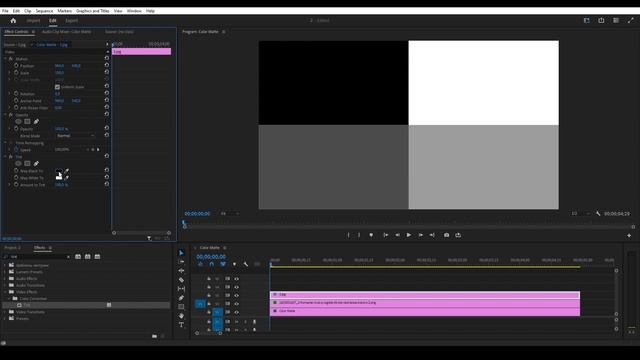The width and height of the screenshot is (640, 360).
Task: Pick the Map Black To eyedropper
Action: coord(67,171)
